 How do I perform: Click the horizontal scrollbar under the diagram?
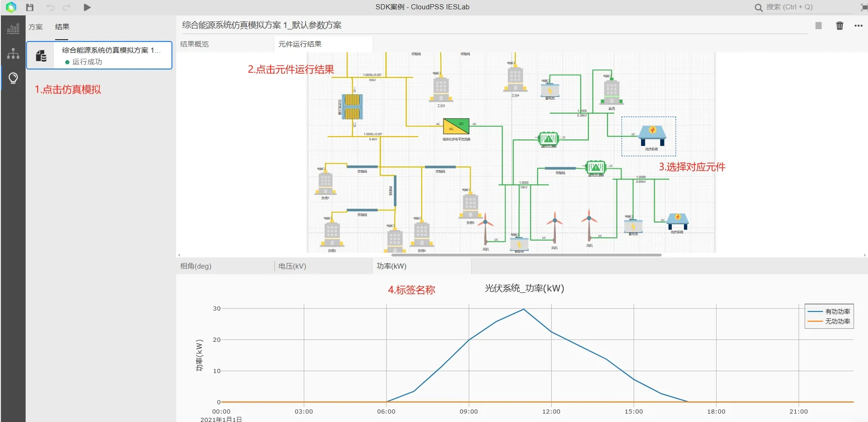[526, 255]
